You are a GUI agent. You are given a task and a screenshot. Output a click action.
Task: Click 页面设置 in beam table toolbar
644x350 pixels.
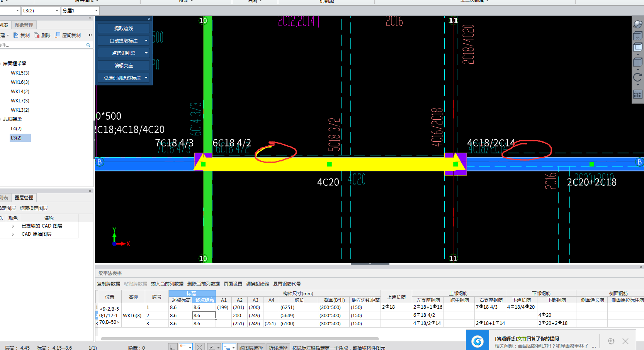click(x=233, y=284)
